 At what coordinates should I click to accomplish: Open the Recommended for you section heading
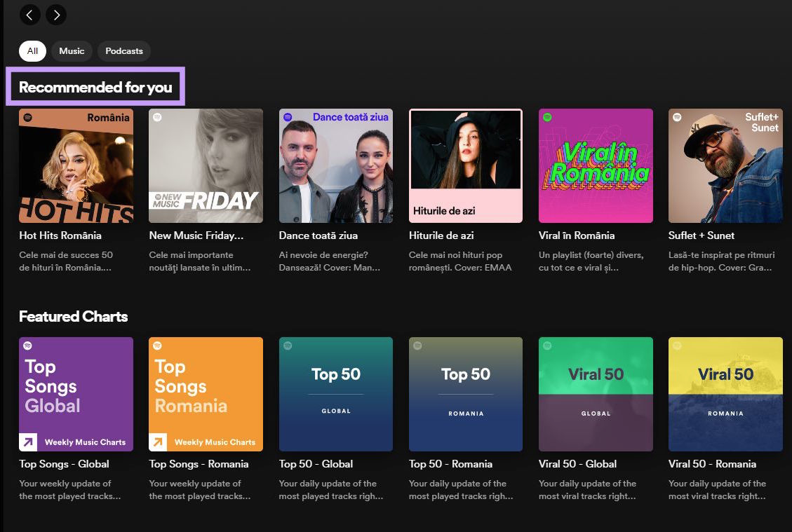point(96,87)
